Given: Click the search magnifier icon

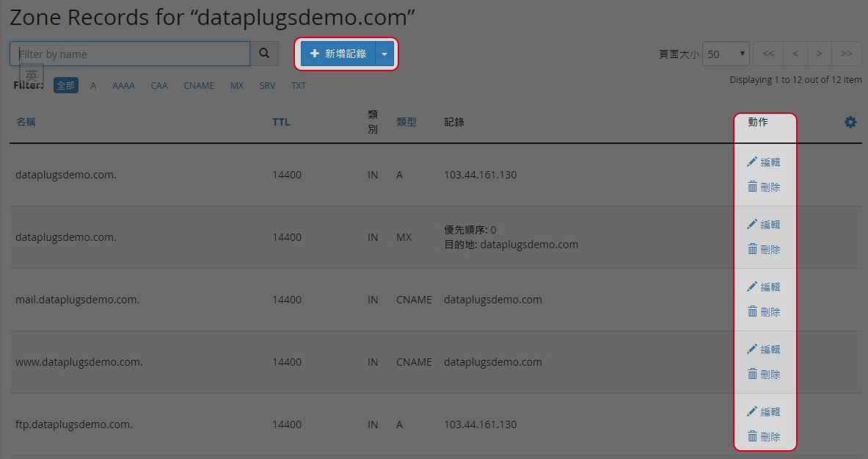Looking at the screenshot, I should [x=264, y=53].
